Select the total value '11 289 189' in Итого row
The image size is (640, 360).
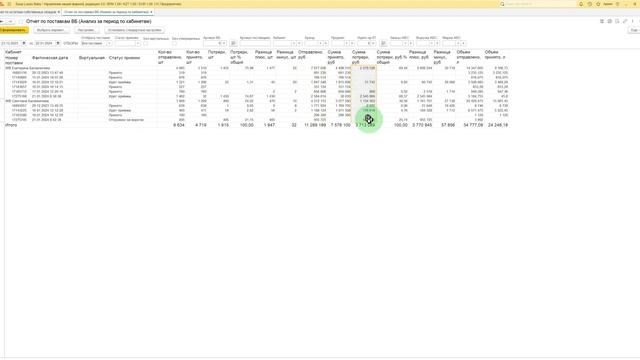(x=315, y=125)
